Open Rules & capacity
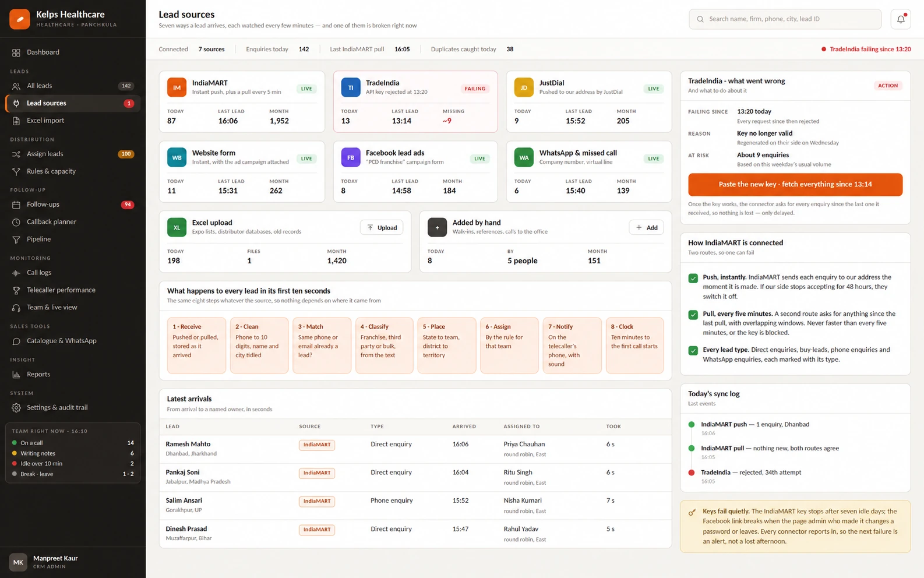Image resolution: width=924 pixels, height=578 pixels. 73,171
